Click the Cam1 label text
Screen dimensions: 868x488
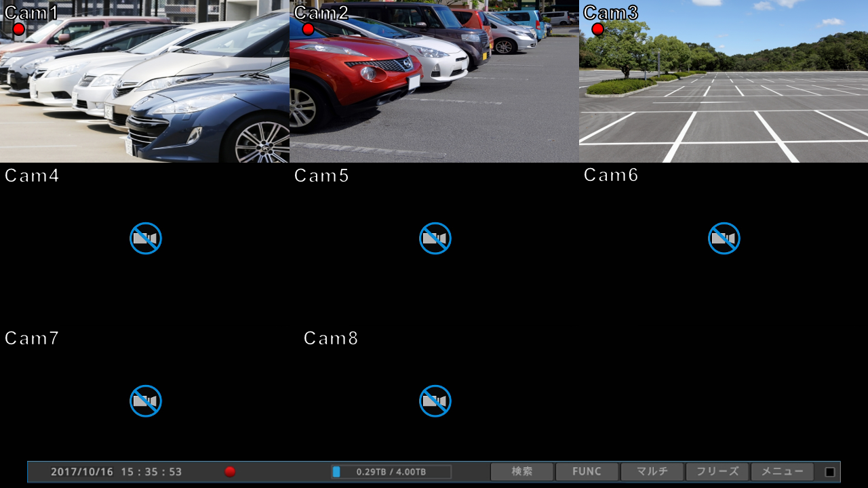pos(32,12)
